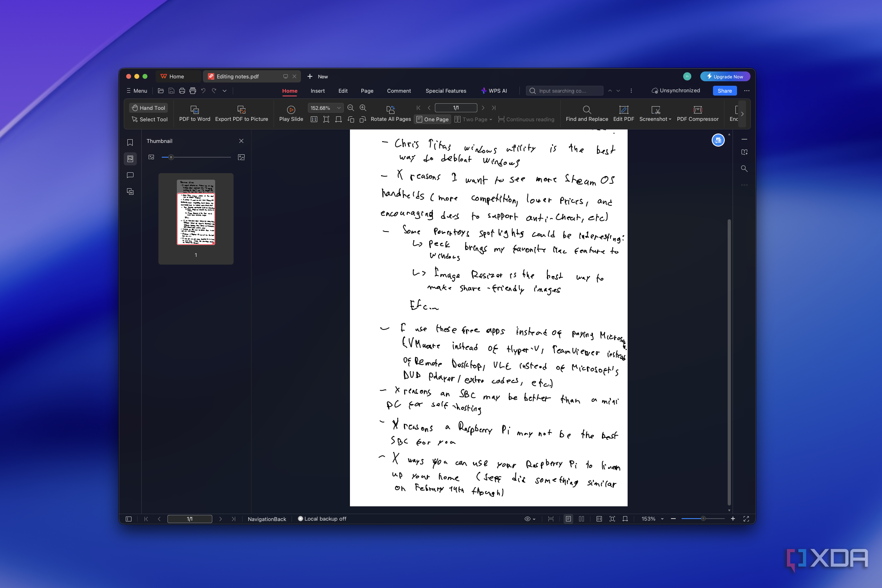The width and height of the screenshot is (882, 588).
Task: Adjust the thumbnail size slider
Action: click(196, 157)
